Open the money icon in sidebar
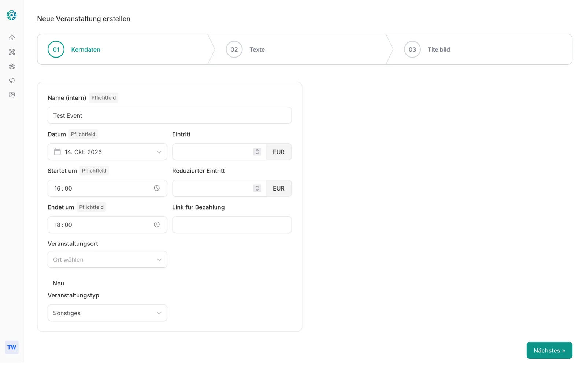Image resolution: width=586 pixels, height=392 pixels. point(12,95)
